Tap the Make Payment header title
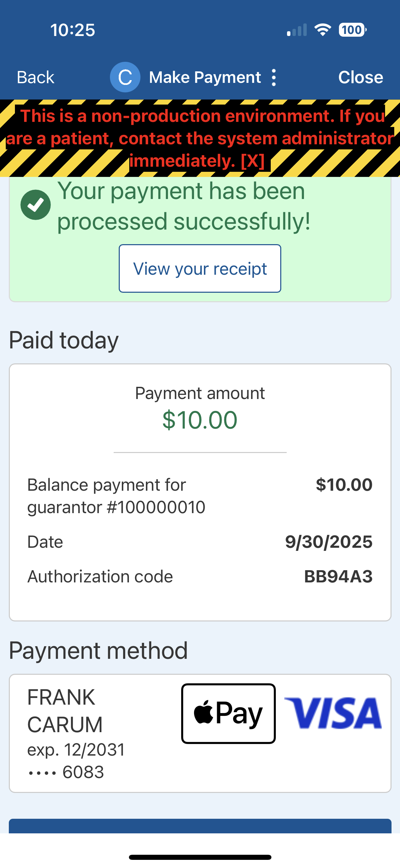The image size is (400, 868). point(205,77)
